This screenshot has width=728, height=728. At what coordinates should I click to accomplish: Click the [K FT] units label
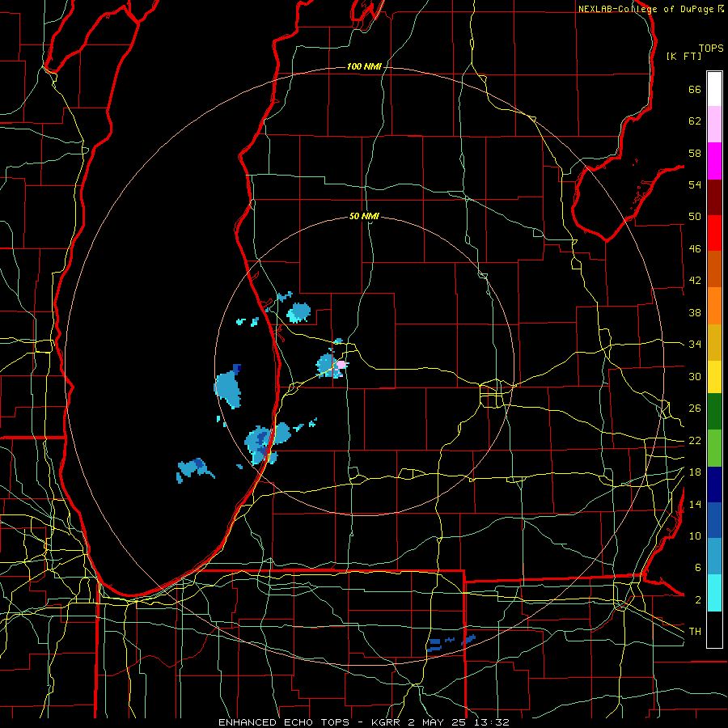coord(684,56)
